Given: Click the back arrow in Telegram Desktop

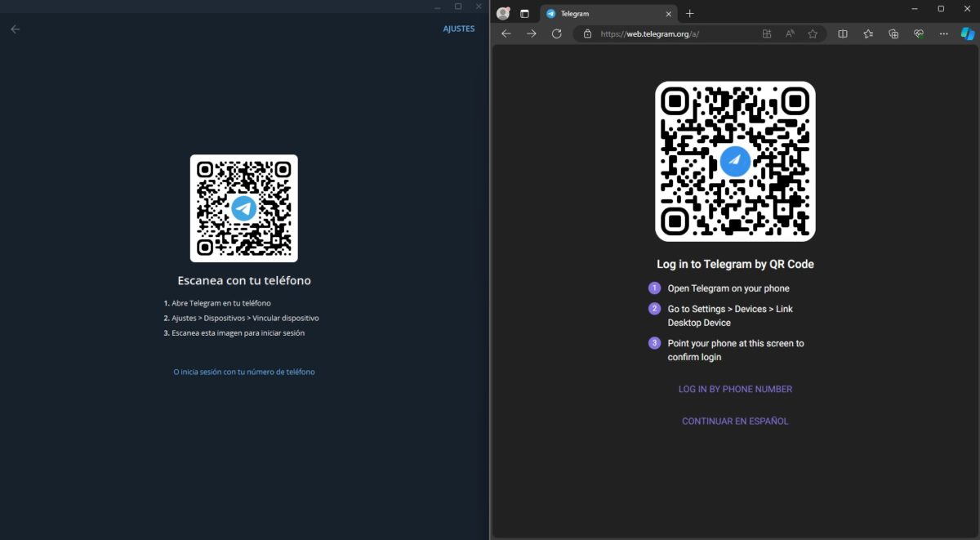Looking at the screenshot, I should pyautogui.click(x=15, y=29).
